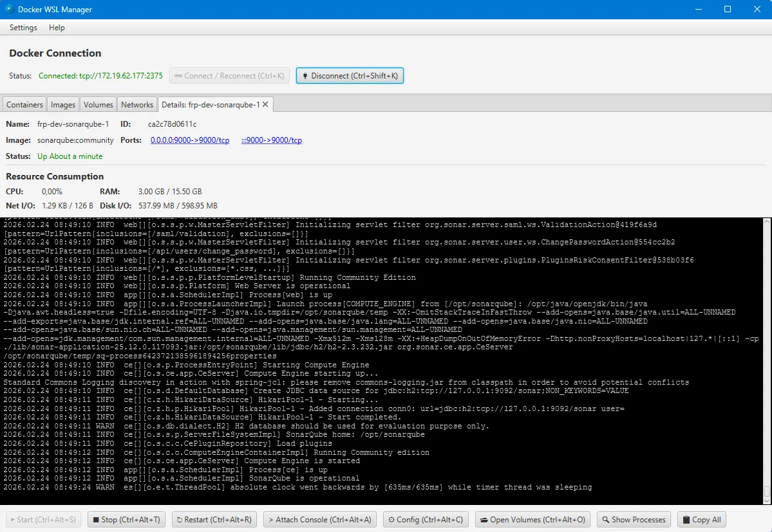Click the HikariPool-1 - Start completed log line
This screenshot has height=532, width=772.
click(x=203, y=417)
